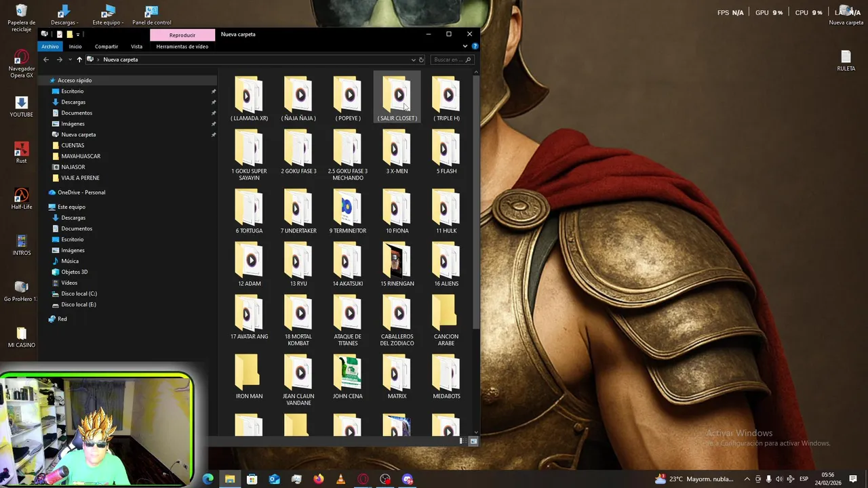Select the ATAQUE DE TITANES folder
This screenshot has height=488, width=868.
point(348,321)
